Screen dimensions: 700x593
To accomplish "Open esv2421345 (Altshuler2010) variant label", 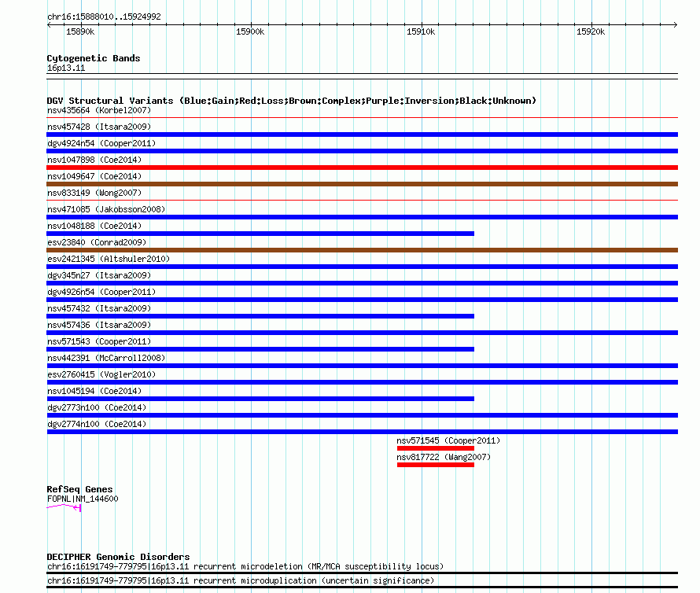I will [109, 259].
